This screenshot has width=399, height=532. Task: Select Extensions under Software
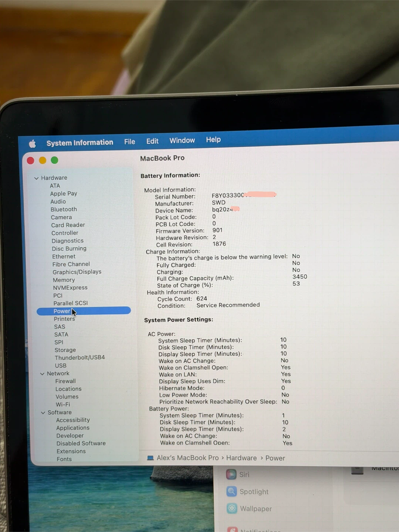pyautogui.click(x=71, y=451)
